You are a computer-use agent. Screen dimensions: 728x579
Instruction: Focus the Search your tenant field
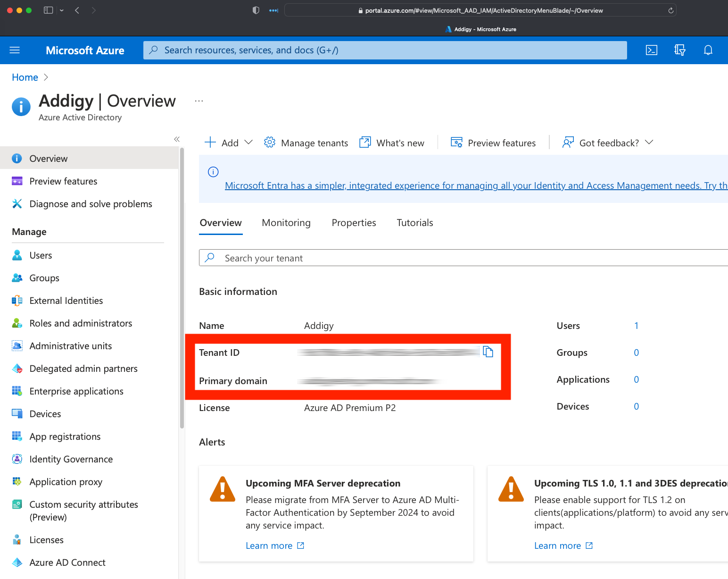click(463, 258)
